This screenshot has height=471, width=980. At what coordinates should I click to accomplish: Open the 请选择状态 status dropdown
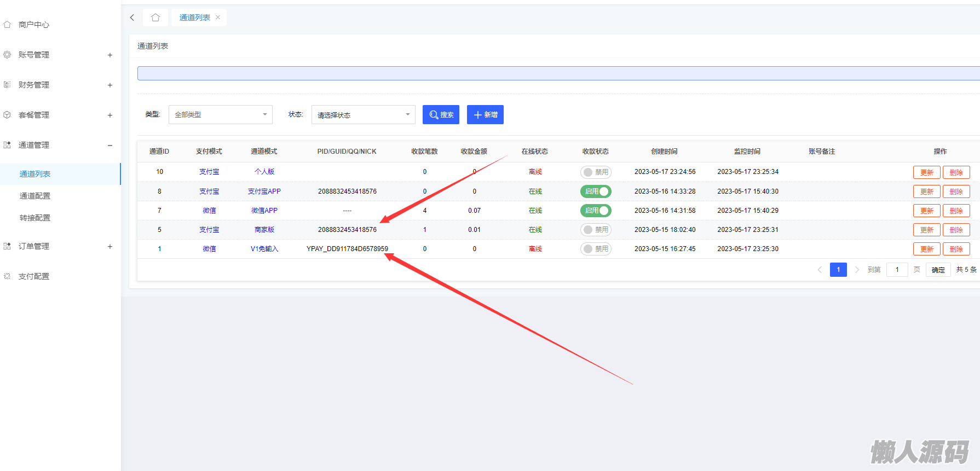[x=363, y=115]
